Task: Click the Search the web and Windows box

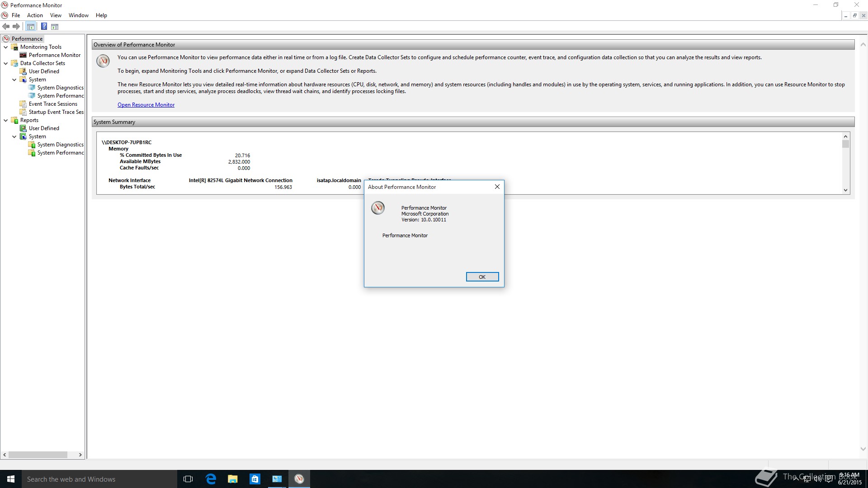Action: 99,479
